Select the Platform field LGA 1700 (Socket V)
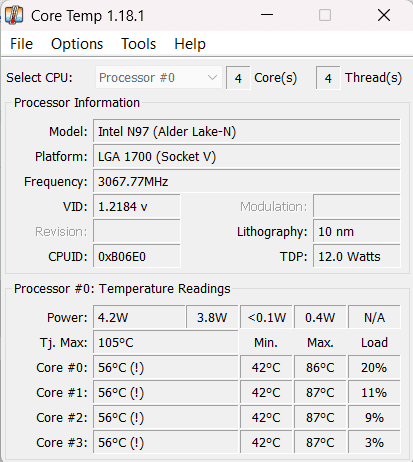Screen dimensions: 413x462 [246, 157]
